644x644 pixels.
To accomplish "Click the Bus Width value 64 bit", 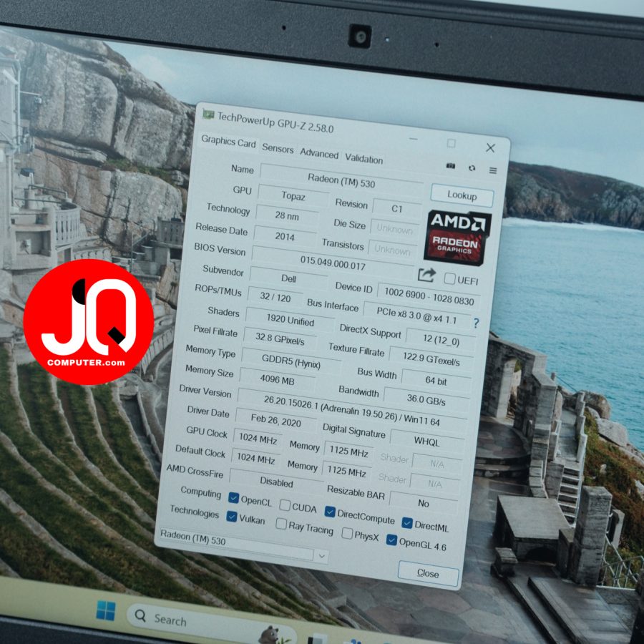I will coord(436,381).
